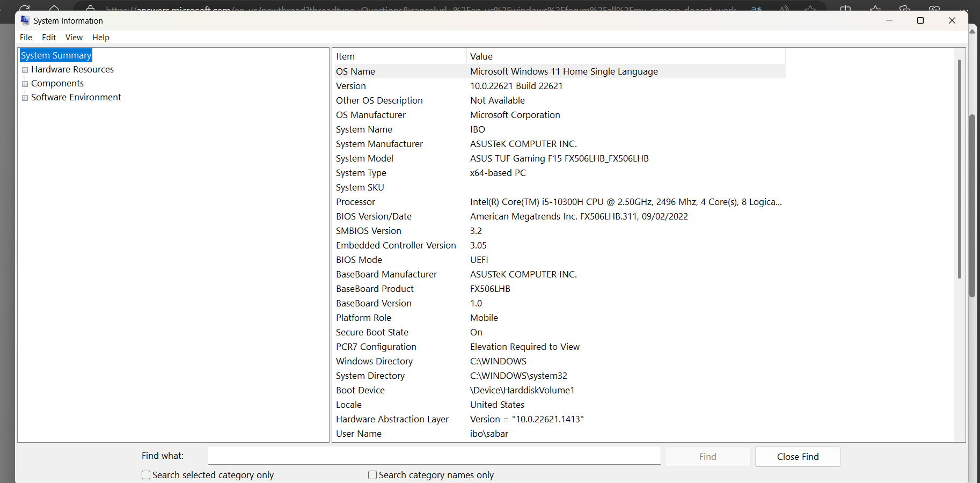This screenshot has width=980, height=483.
Task: Click the Close Find button
Action: point(798,457)
